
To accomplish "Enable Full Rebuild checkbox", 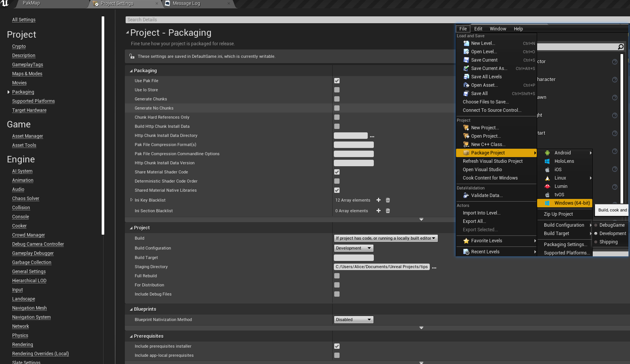I will [337, 276].
